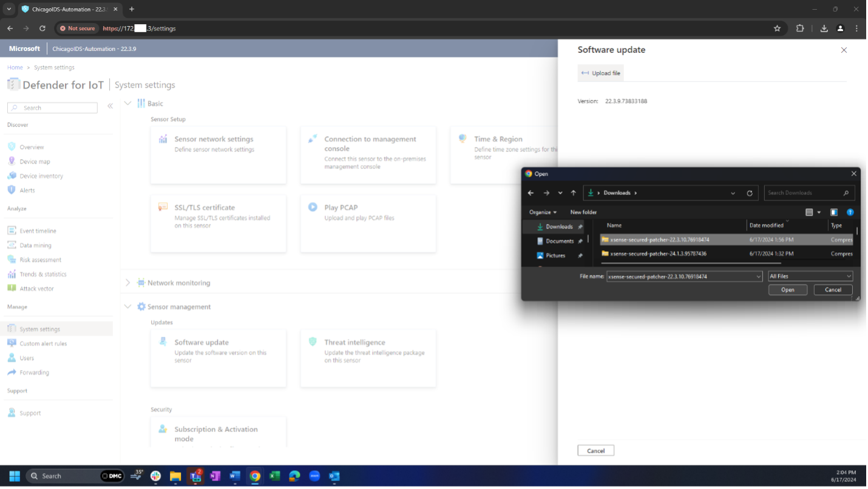Click the Forward arrow in Open dialog
The width and height of the screenshot is (868, 489).
point(546,193)
